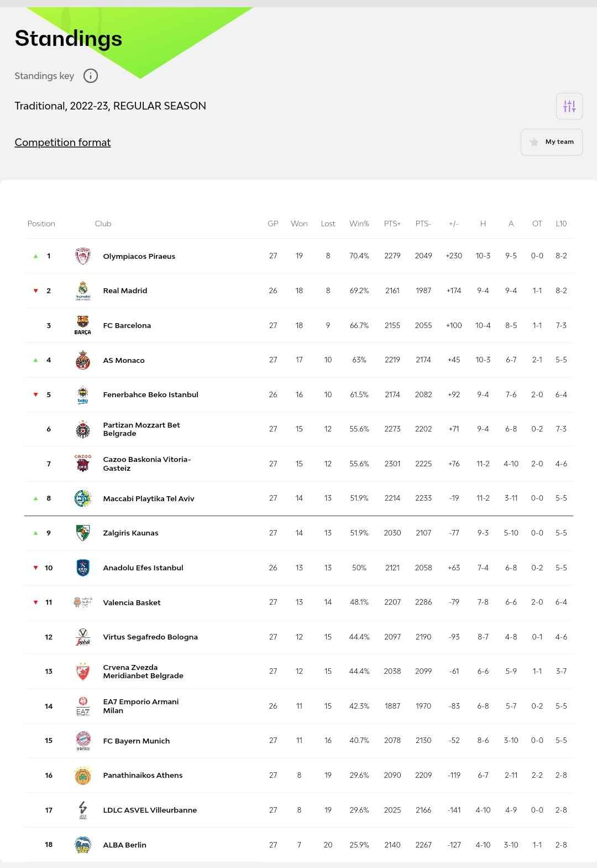The height and width of the screenshot is (868, 597).
Task: Click the FC Bayern Munich club logo
Action: tap(83, 740)
